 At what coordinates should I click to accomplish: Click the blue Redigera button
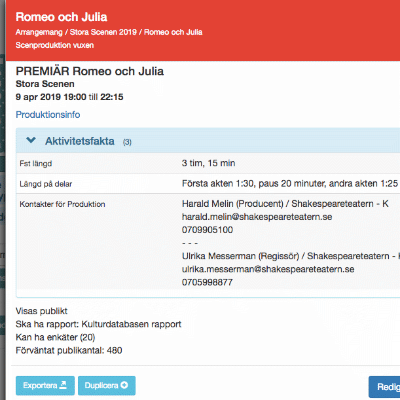384,387
